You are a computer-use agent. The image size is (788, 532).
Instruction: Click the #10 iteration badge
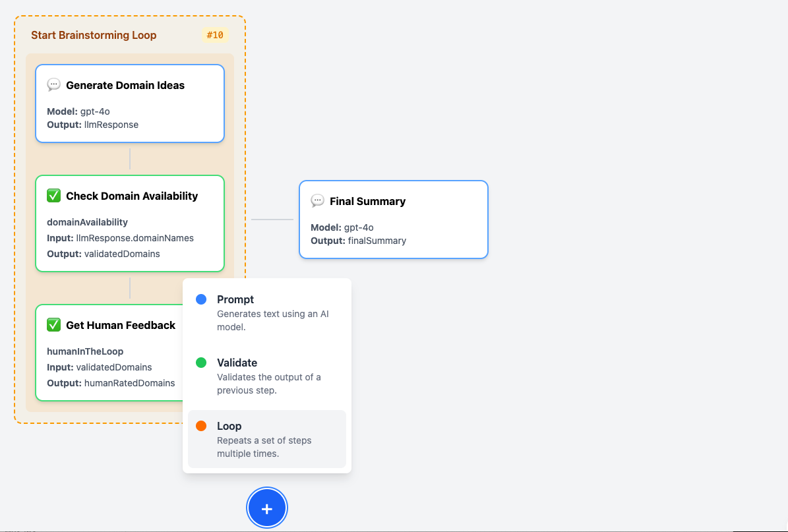pos(214,35)
